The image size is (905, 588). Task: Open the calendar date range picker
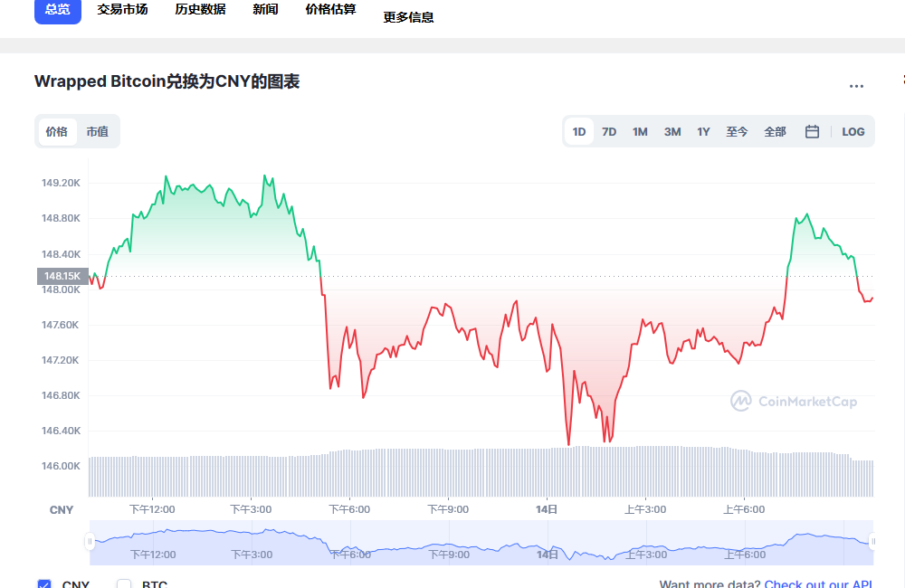click(x=812, y=131)
